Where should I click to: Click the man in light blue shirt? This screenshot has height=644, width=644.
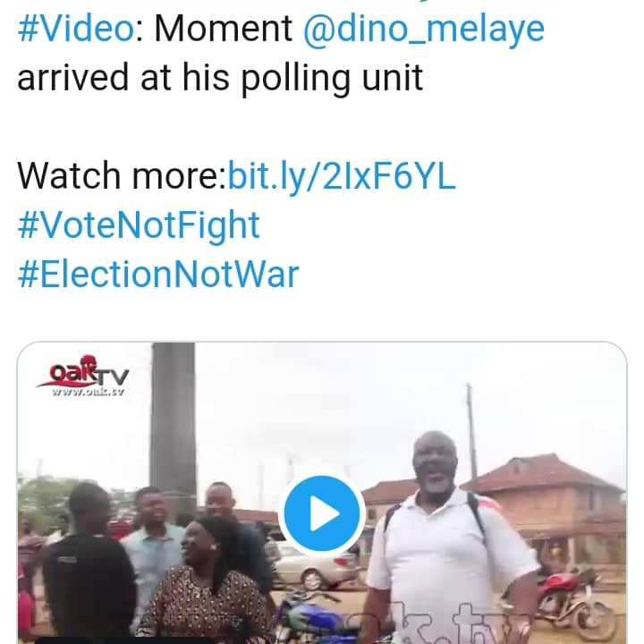(150, 555)
